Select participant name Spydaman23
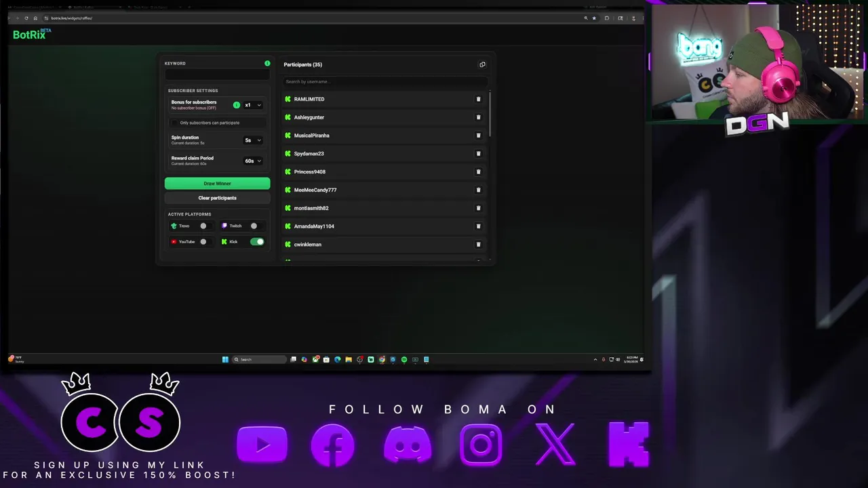Screen dimensions: 868x488 [309, 154]
